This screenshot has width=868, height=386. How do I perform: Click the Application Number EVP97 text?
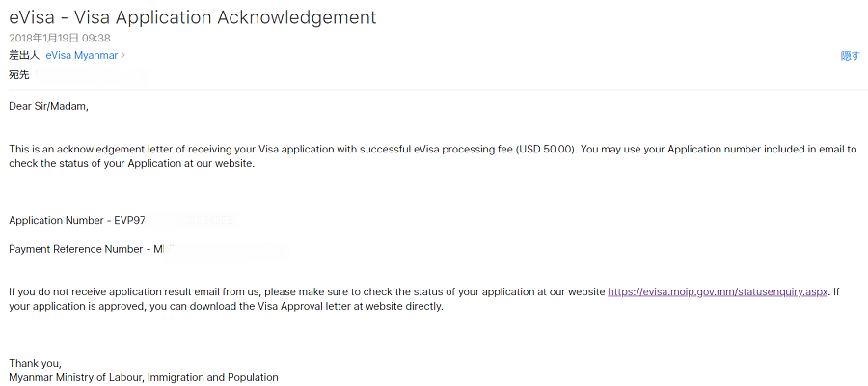point(77,221)
